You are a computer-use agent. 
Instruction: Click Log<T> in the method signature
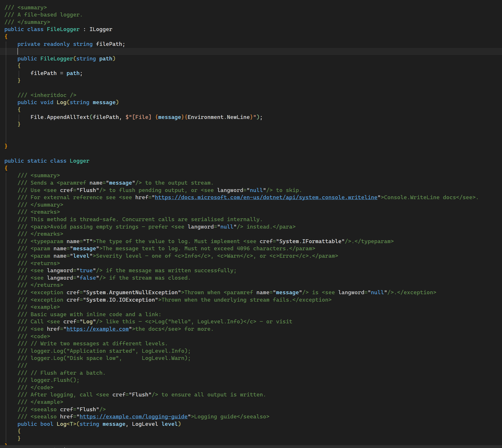[66, 424]
